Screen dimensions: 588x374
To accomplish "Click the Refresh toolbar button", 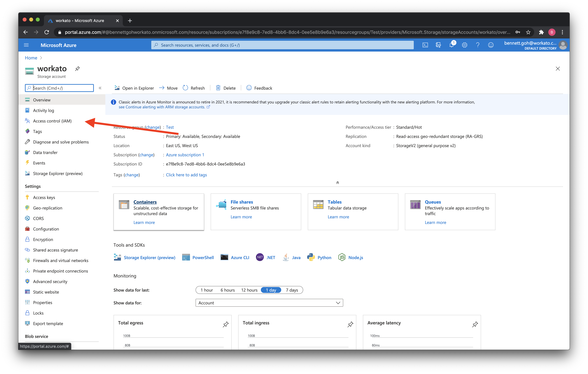I will click(194, 88).
